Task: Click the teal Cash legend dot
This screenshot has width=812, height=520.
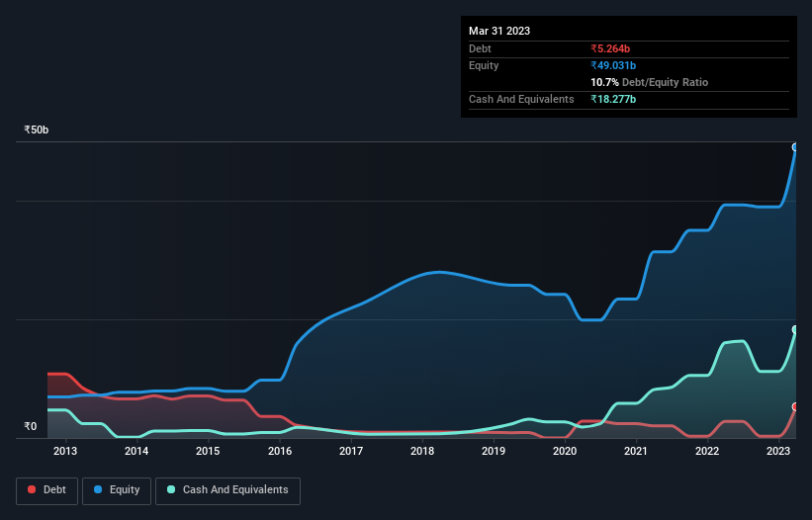Action: tap(171, 489)
